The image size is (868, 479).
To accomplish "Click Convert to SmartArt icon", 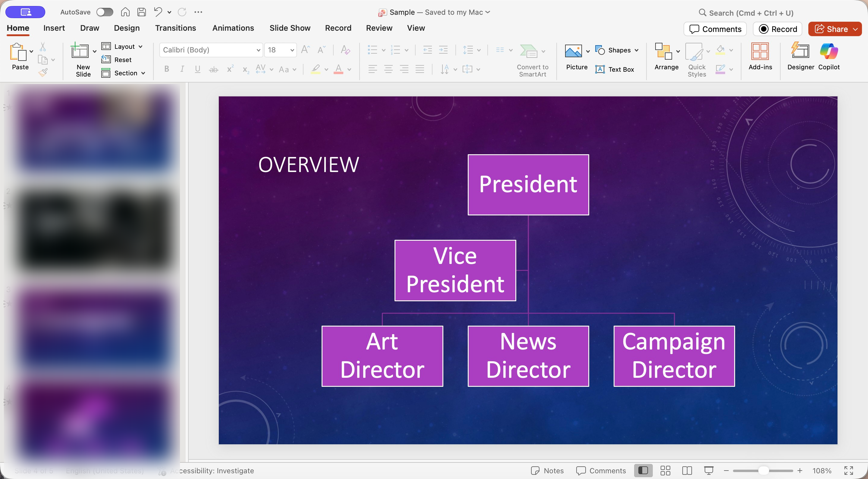I will point(528,51).
